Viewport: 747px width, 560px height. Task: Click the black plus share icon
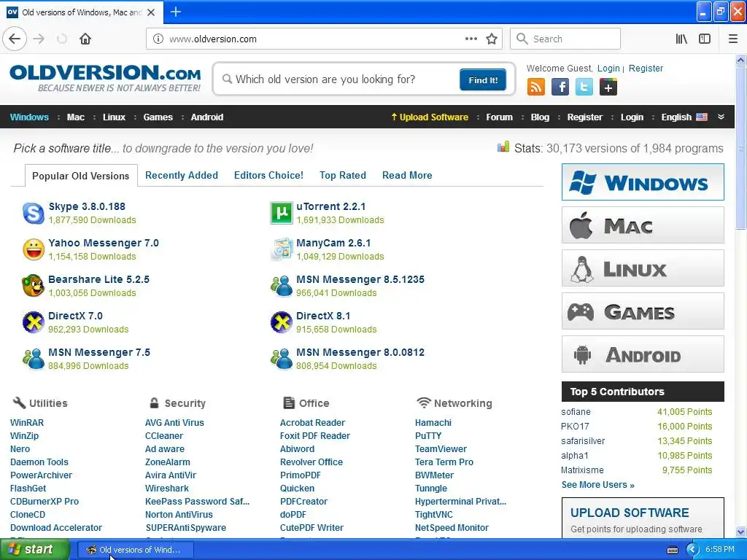[608, 87]
